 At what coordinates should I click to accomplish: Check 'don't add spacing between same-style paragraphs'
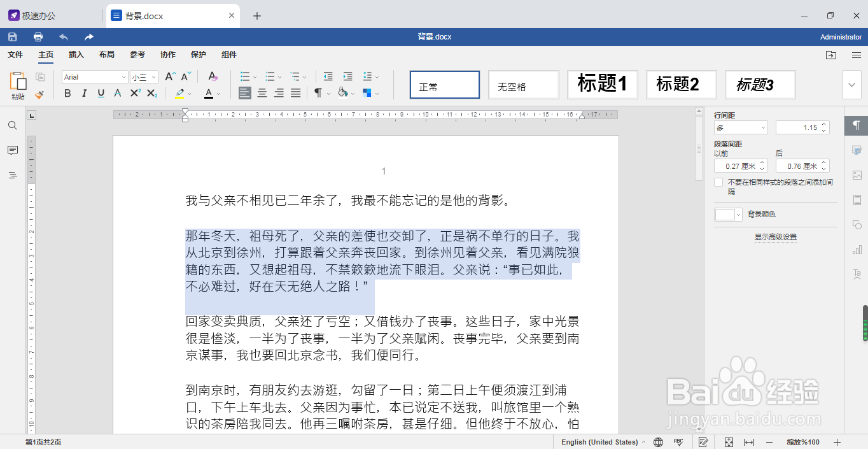(718, 182)
